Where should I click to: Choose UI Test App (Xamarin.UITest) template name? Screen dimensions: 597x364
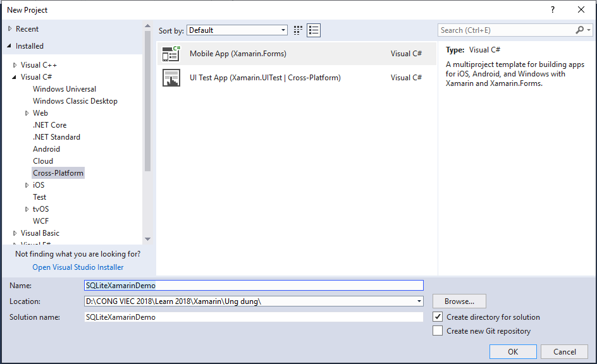[265, 78]
